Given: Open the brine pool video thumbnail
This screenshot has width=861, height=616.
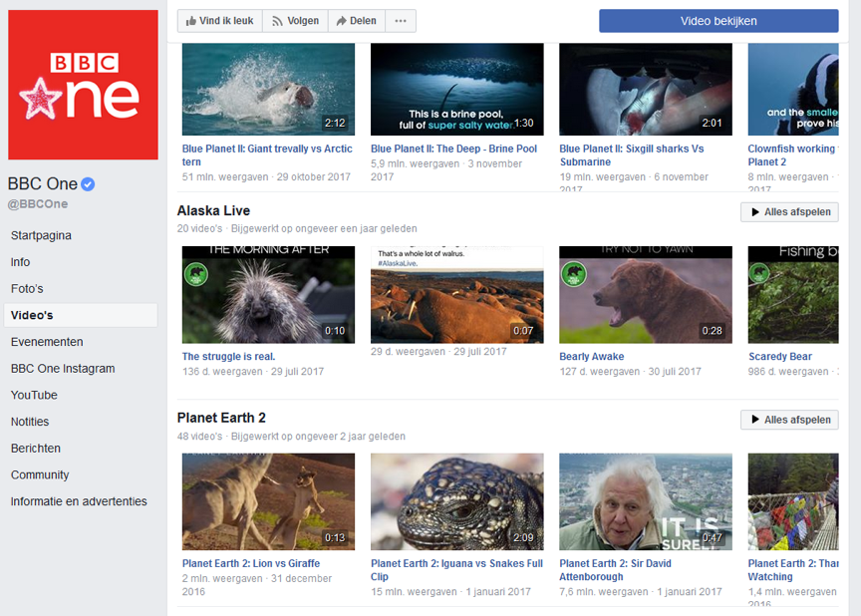Looking at the screenshot, I should tap(456, 89).
